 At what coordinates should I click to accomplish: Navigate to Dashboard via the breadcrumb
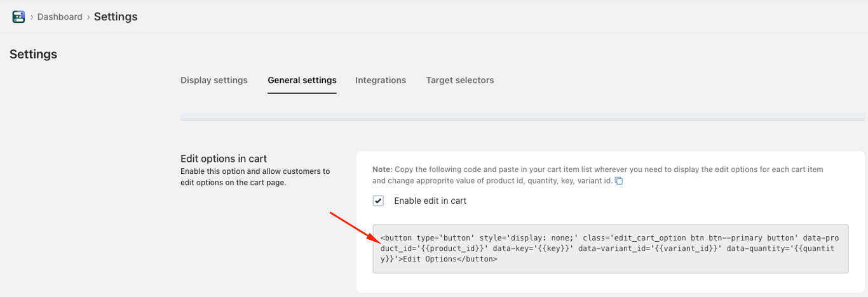[60, 17]
